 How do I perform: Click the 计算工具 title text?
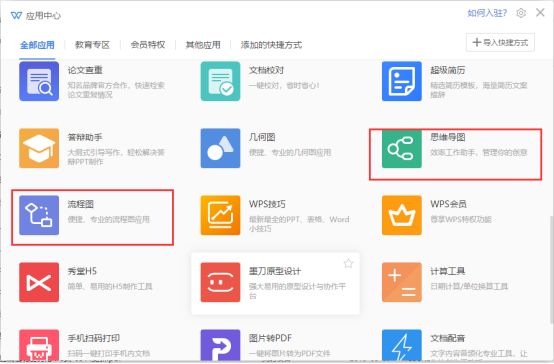point(448,271)
